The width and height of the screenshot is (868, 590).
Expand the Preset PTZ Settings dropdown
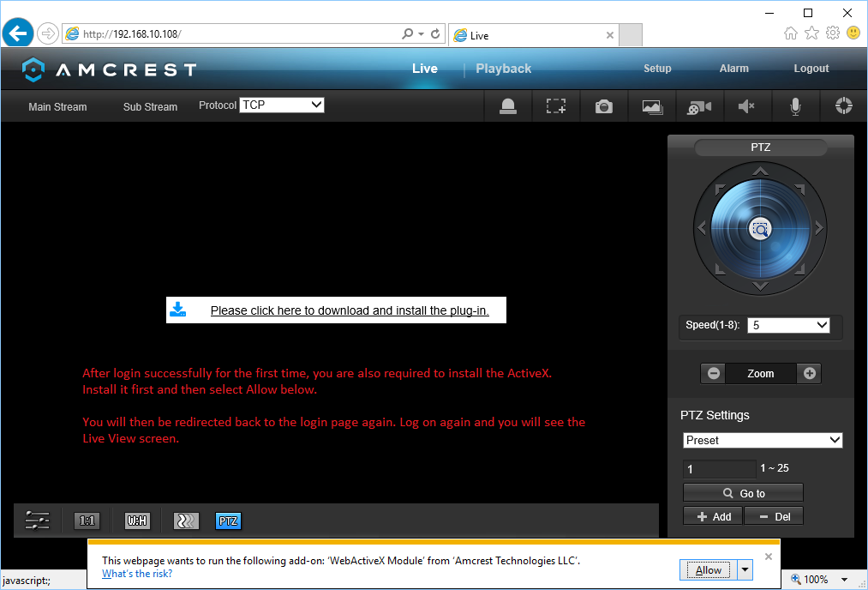[x=763, y=440]
